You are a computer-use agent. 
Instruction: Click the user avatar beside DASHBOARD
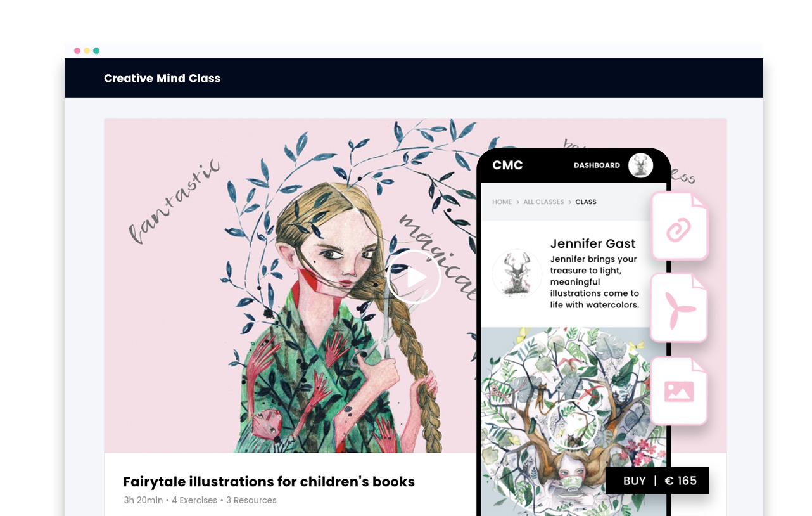[640, 165]
